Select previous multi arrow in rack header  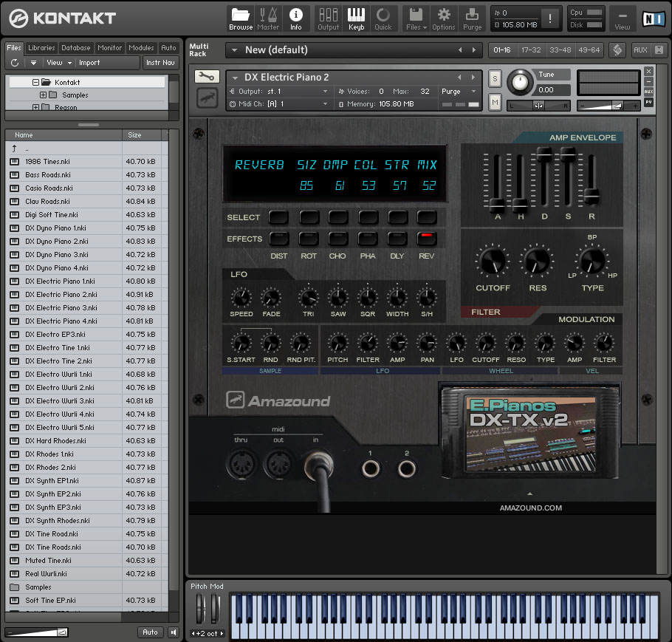[x=460, y=50]
